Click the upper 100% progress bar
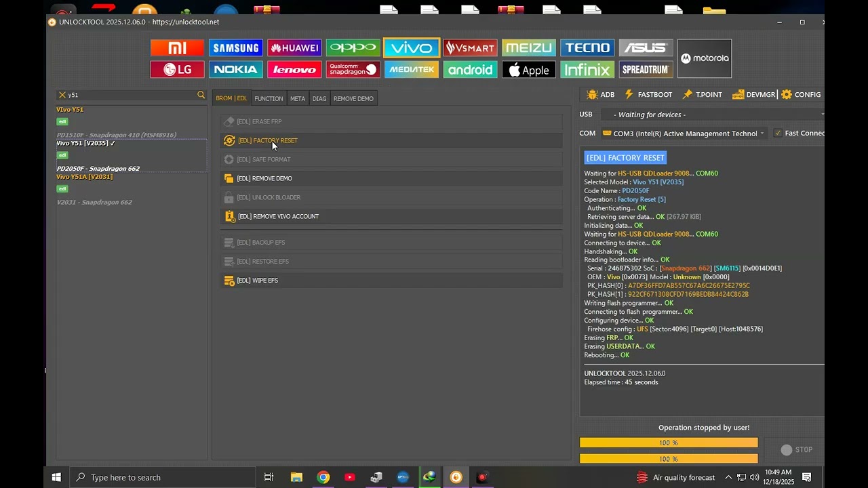This screenshot has height=488, width=868. 669,443
